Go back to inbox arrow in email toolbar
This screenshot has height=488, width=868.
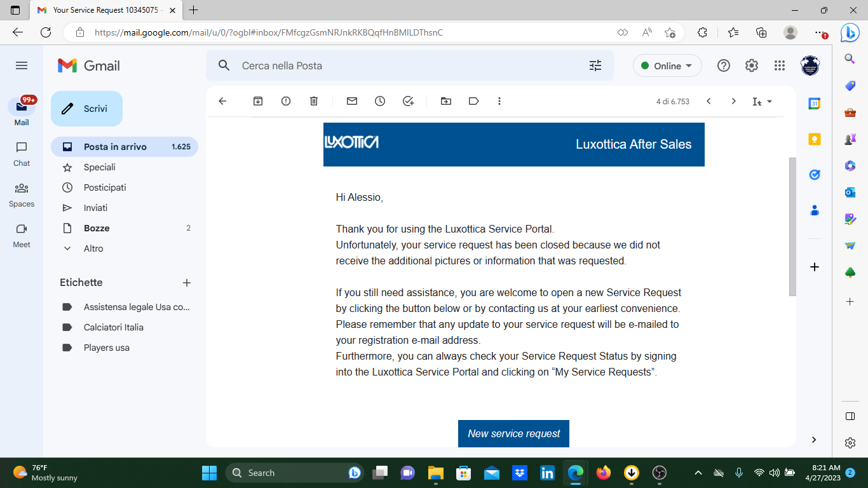[x=222, y=101]
